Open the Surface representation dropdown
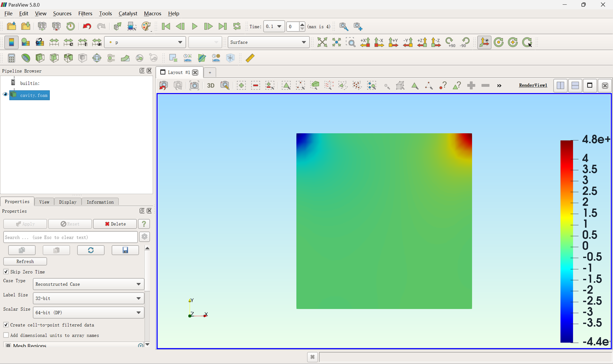The image size is (613, 364). pyautogui.click(x=268, y=42)
